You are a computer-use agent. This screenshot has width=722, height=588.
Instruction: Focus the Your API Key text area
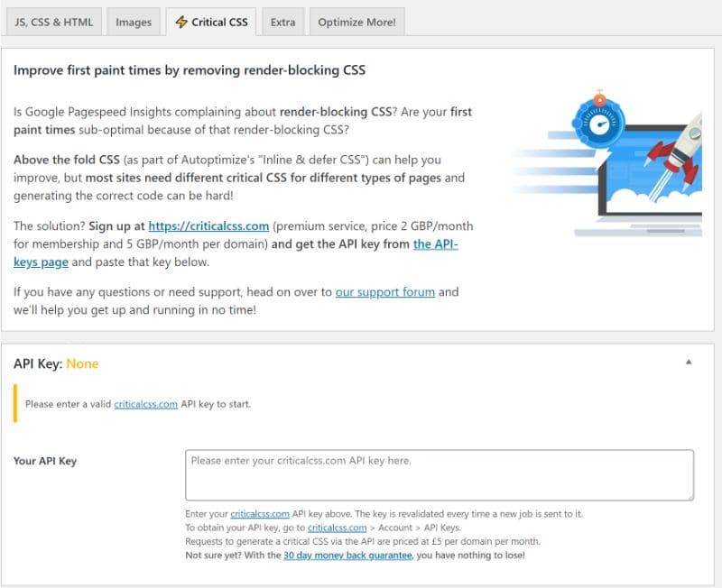pyautogui.click(x=439, y=474)
